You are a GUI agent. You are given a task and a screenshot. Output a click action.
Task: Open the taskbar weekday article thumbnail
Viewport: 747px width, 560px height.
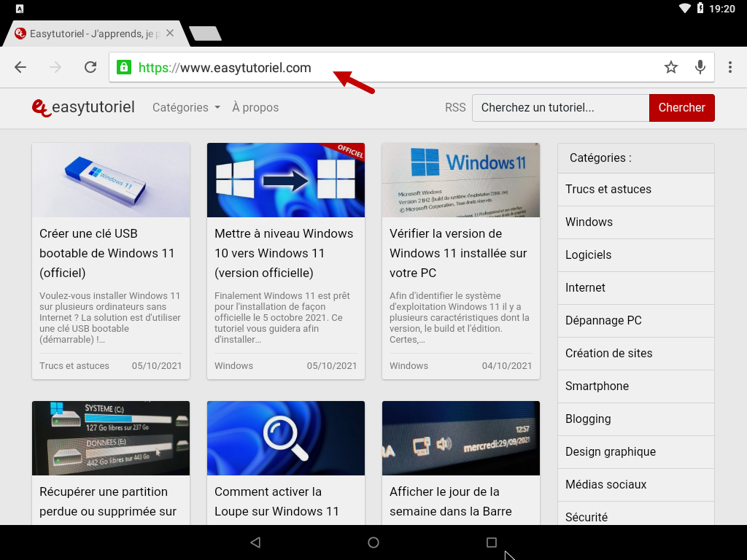tap(461, 438)
